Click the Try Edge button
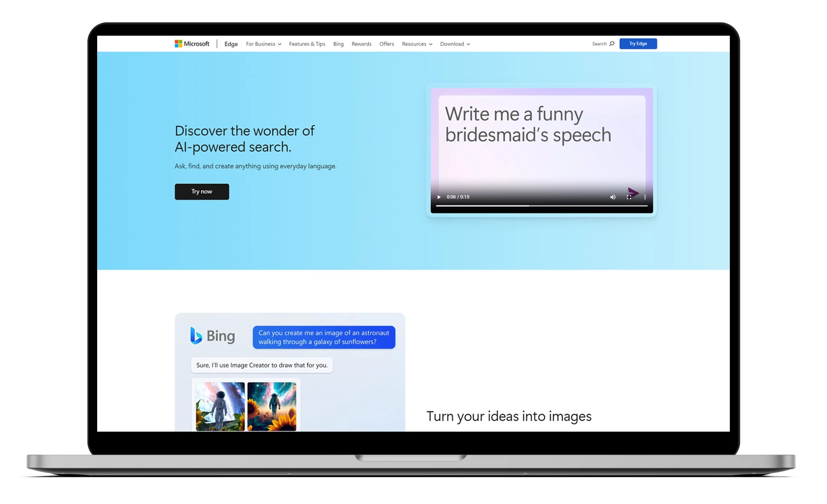This screenshot has width=827, height=504. tap(638, 44)
